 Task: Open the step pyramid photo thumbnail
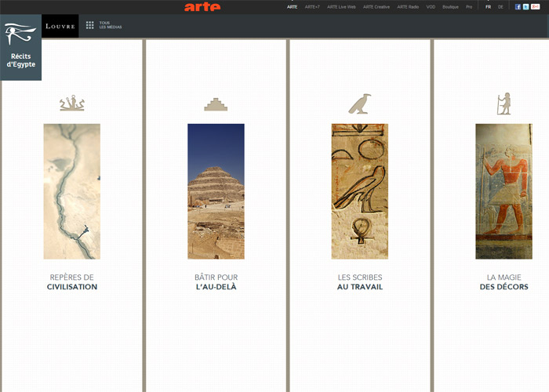coord(216,191)
